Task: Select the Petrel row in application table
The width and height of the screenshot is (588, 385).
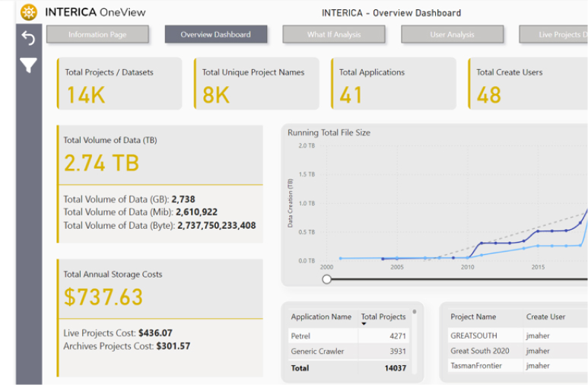Action: point(350,335)
